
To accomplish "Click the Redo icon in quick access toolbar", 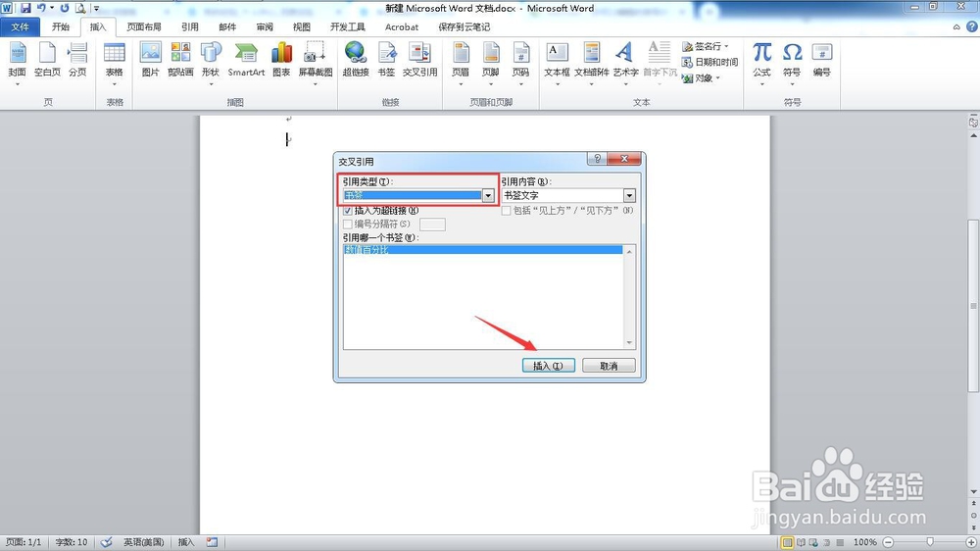I will click(x=65, y=8).
